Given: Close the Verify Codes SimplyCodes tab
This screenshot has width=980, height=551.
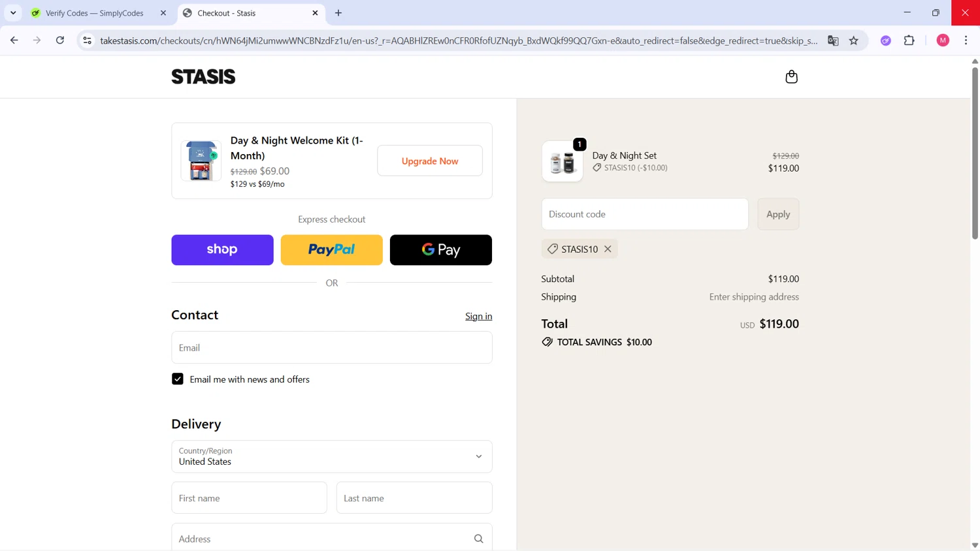Looking at the screenshot, I should [163, 13].
